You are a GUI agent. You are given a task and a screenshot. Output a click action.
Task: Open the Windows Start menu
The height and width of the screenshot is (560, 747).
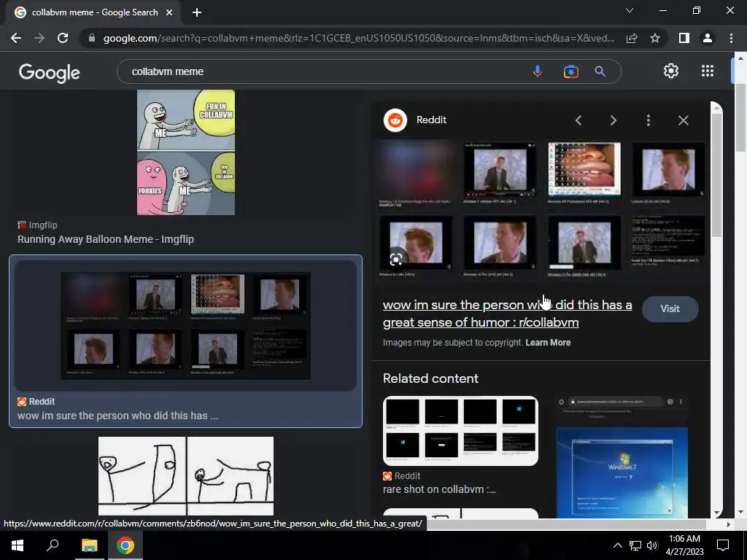tap(18, 545)
